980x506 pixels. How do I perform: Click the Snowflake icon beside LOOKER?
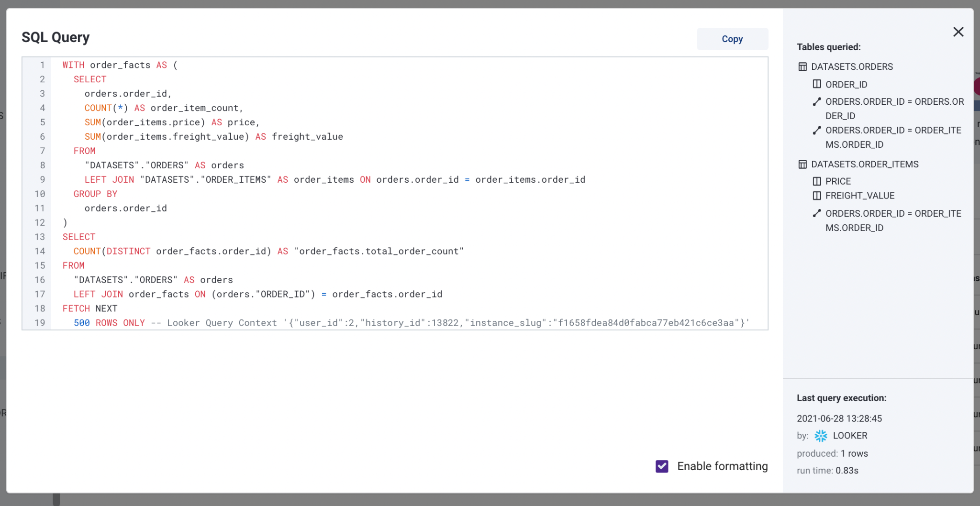click(821, 436)
